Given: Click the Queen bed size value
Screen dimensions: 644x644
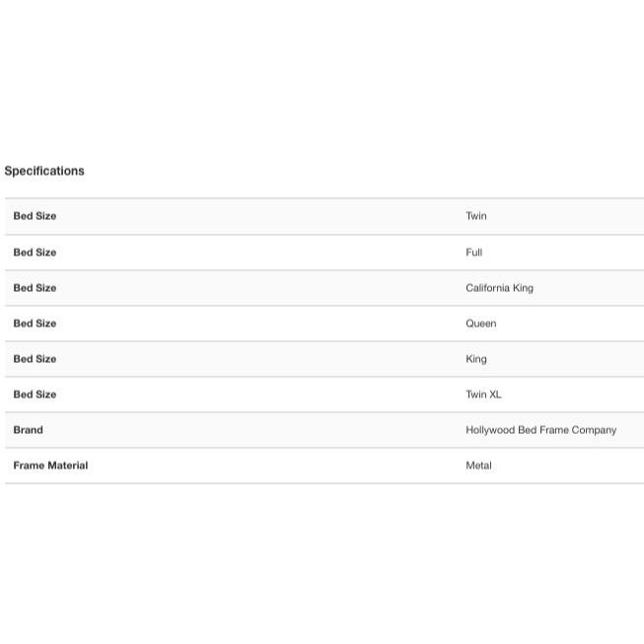Looking at the screenshot, I should click(x=481, y=323).
